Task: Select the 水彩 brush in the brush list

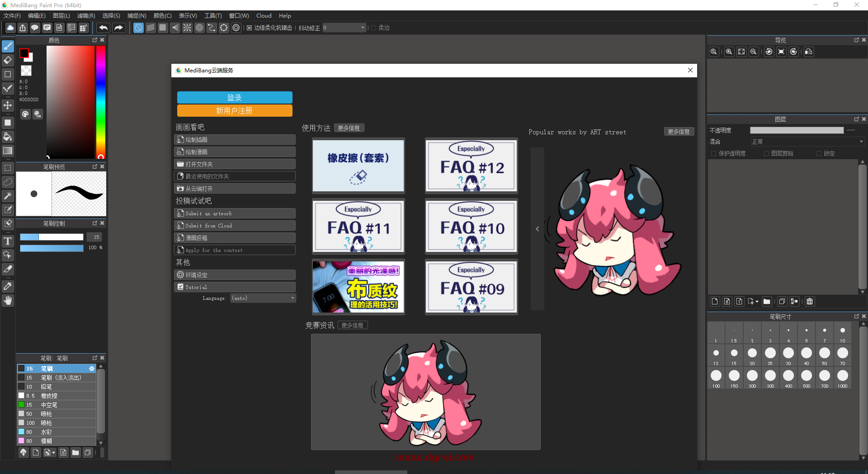Action: [x=57, y=432]
